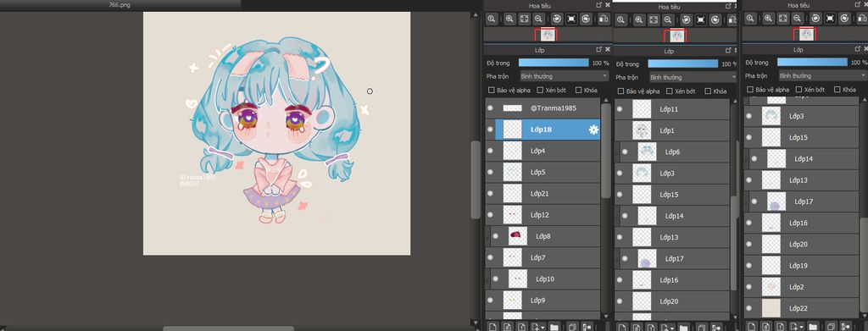
Task: Select layer Lớp12 in left panel
Action: tap(542, 215)
